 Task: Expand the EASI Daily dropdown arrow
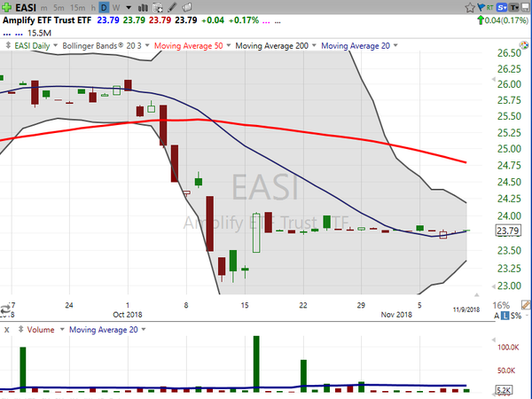click(x=55, y=45)
